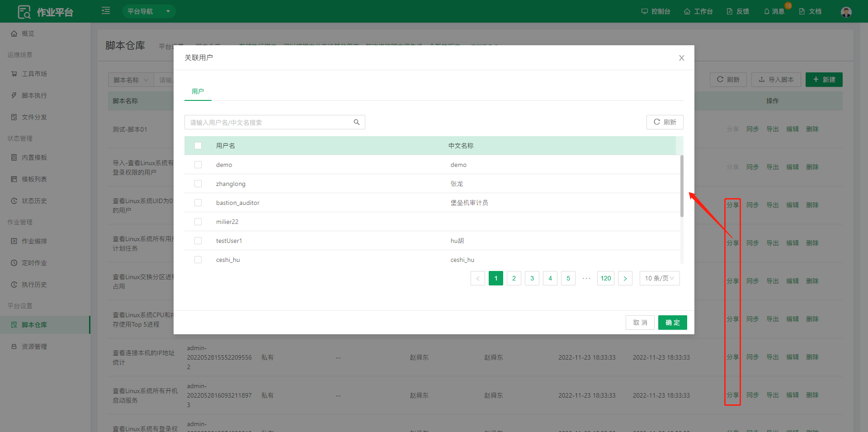Check the ceshi_hu user checkbox
The height and width of the screenshot is (432, 868).
coord(198,260)
